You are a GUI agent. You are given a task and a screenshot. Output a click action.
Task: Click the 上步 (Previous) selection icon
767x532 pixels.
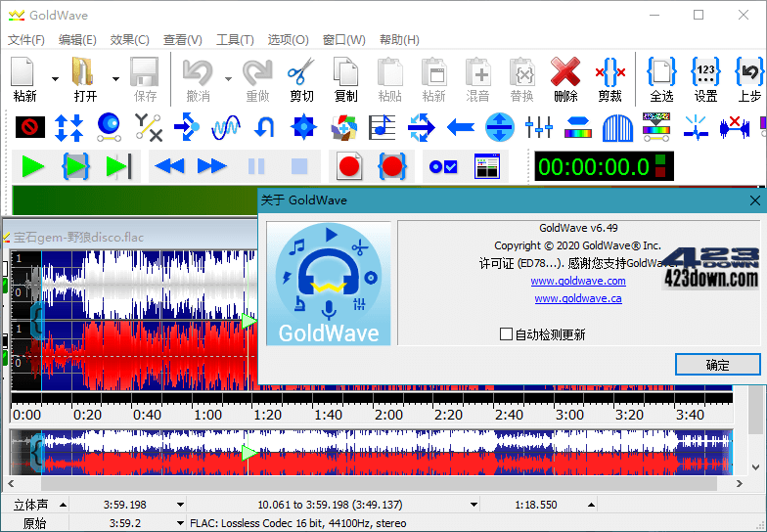tap(749, 72)
